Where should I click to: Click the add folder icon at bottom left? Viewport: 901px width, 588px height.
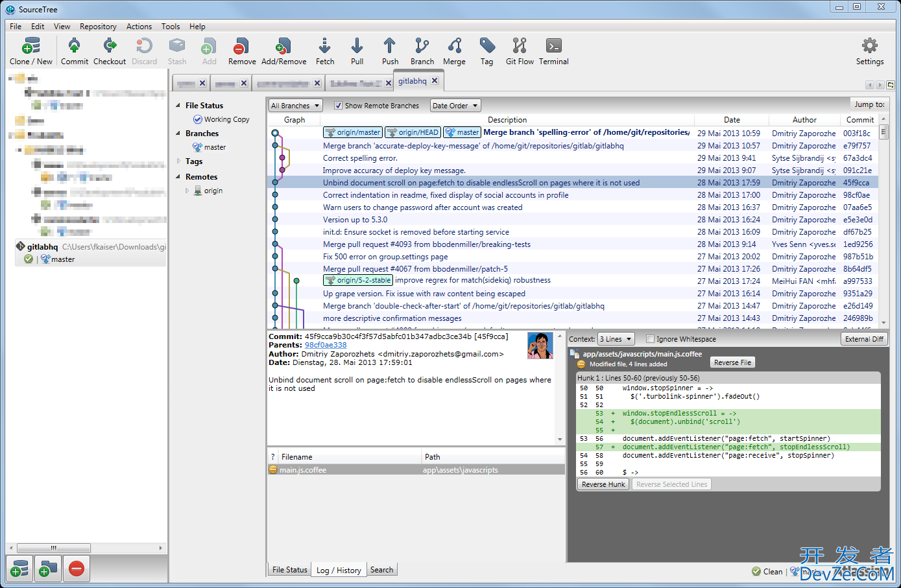48,569
